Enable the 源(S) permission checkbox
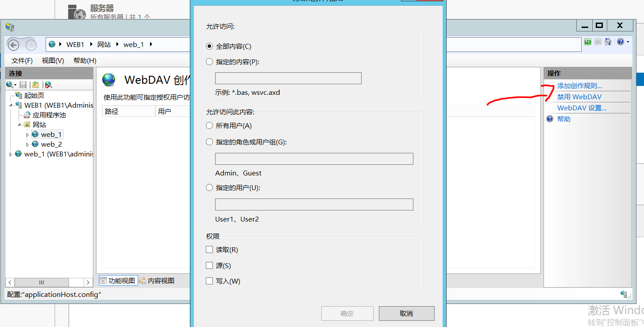The image size is (644, 327). tap(209, 265)
